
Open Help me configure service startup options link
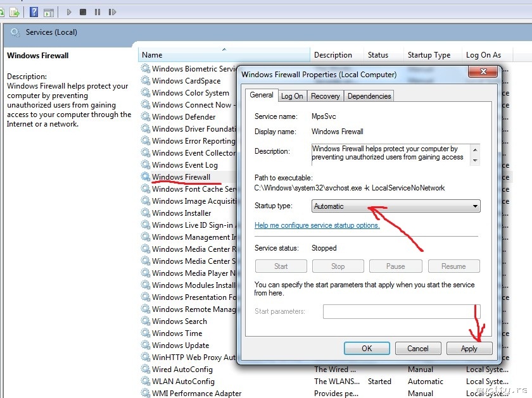click(x=317, y=225)
